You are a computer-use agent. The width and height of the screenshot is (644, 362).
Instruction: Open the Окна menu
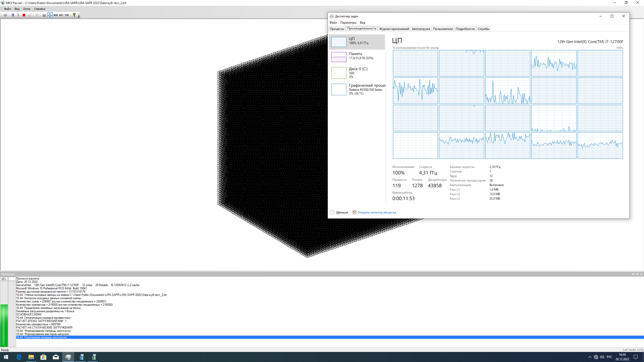click(x=26, y=9)
